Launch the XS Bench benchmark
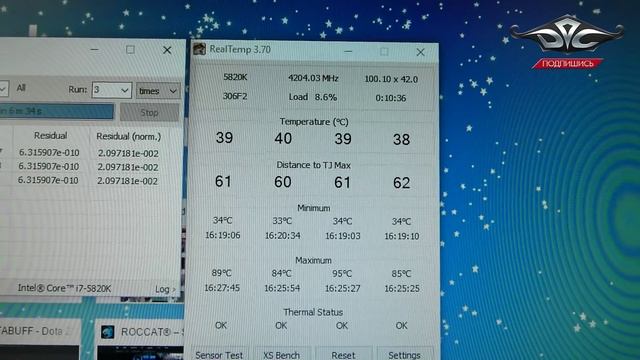Image resolution: width=640 pixels, height=360 pixels. (x=282, y=354)
